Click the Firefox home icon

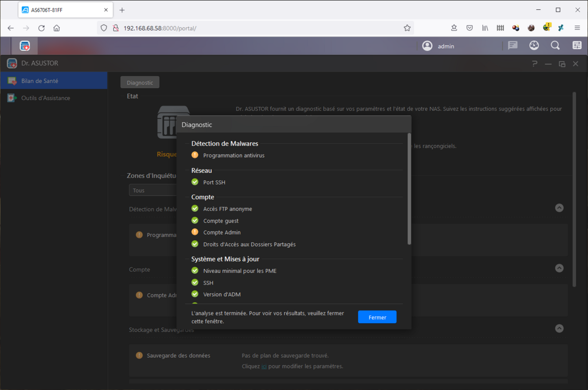(57, 28)
